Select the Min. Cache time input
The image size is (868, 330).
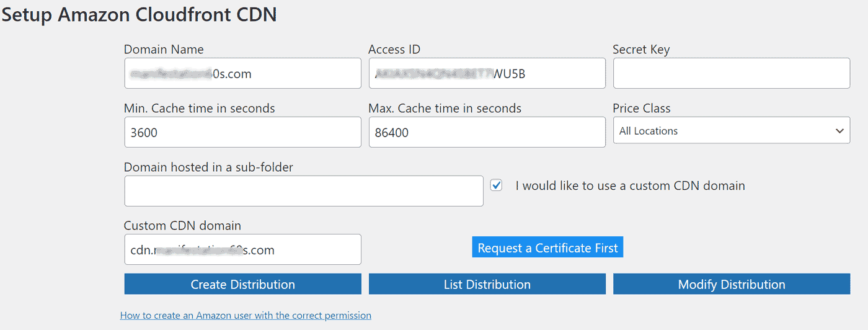pos(242,133)
